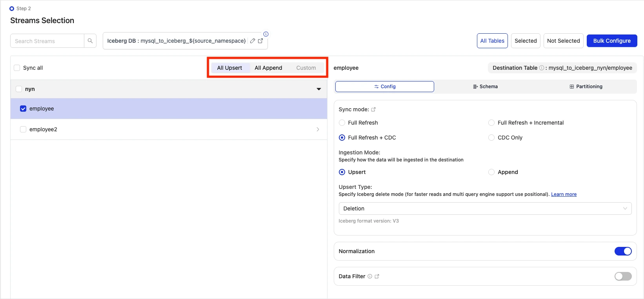Collapse the nyn namespace group arrow
Image resolution: width=644 pixels, height=299 pixels.
[319, 89]
